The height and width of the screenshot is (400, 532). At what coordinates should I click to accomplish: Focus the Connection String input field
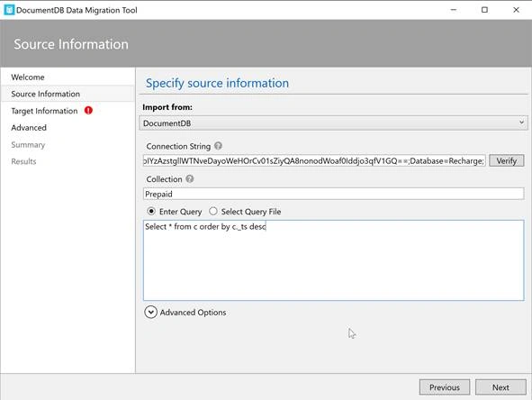point(314,160)
